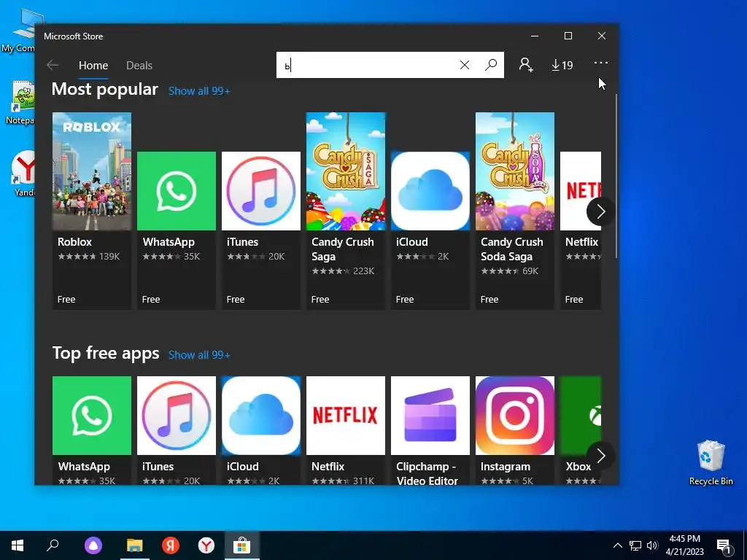
Task: Open Yandex Browser from the taskbar
Action: pyautogui.click(x=206, y=545)
